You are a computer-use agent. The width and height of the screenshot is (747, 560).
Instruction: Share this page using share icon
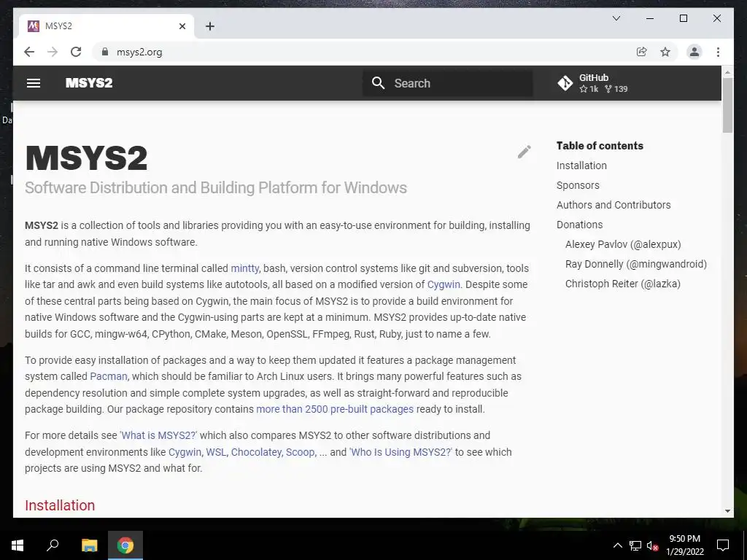click(642, 52)
